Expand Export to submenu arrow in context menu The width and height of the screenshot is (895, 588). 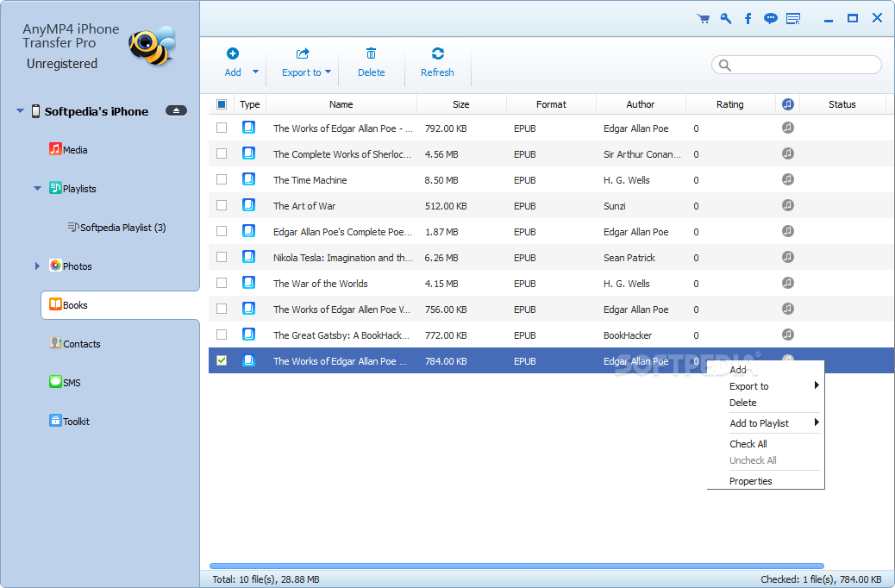(817, 385)
